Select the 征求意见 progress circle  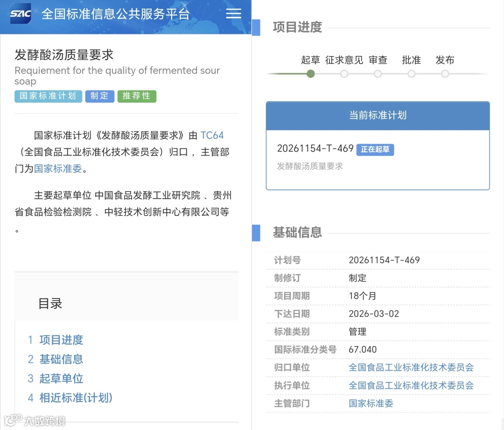[x=344, y=74]
